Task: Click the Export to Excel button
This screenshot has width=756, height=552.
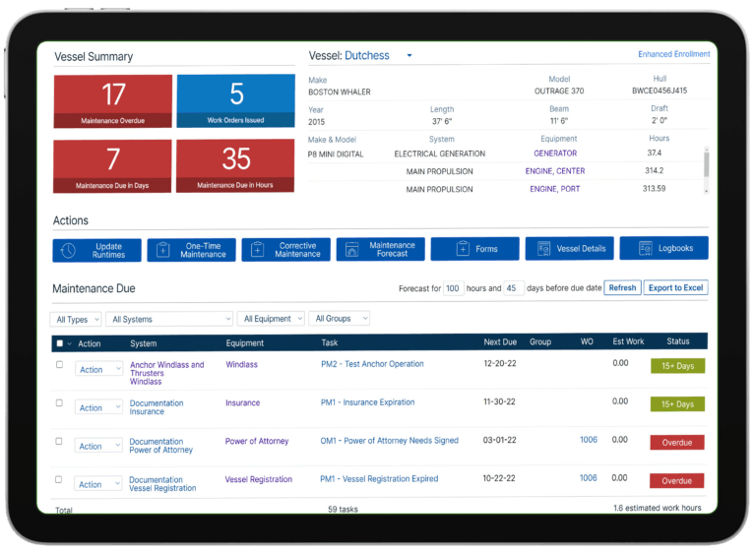Action: [x=675, y=288]
